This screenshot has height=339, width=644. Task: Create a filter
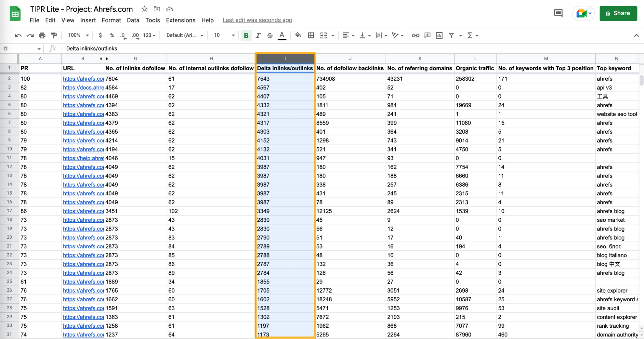click(452, 35)
